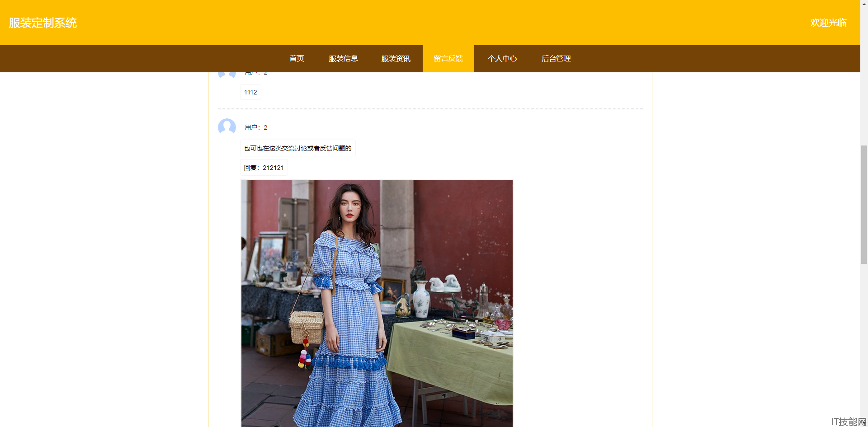This screenshot has height=427, width=868.
Task: Open the 服装资讯 navigation tab
Action: coord(396,59)
